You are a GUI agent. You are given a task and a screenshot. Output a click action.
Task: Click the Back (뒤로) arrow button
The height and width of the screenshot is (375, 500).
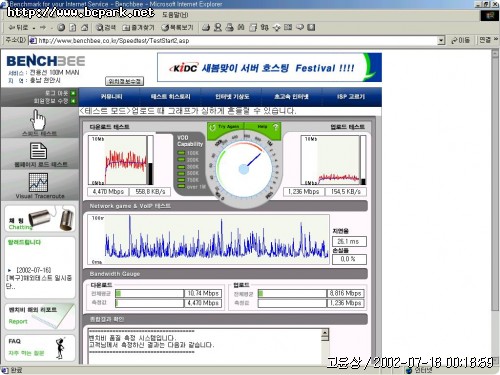18,27
